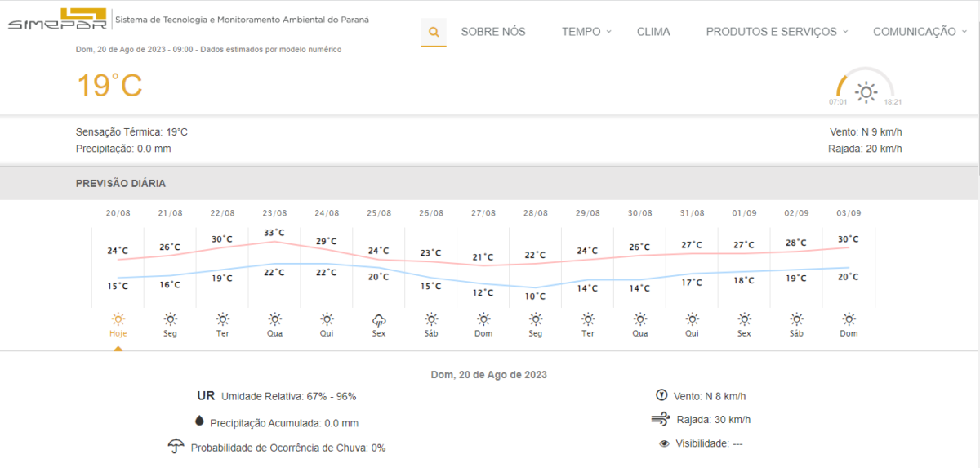Click the eye icon beside Visibilidade
980x468 pixels.
click(x=664, y=443)
